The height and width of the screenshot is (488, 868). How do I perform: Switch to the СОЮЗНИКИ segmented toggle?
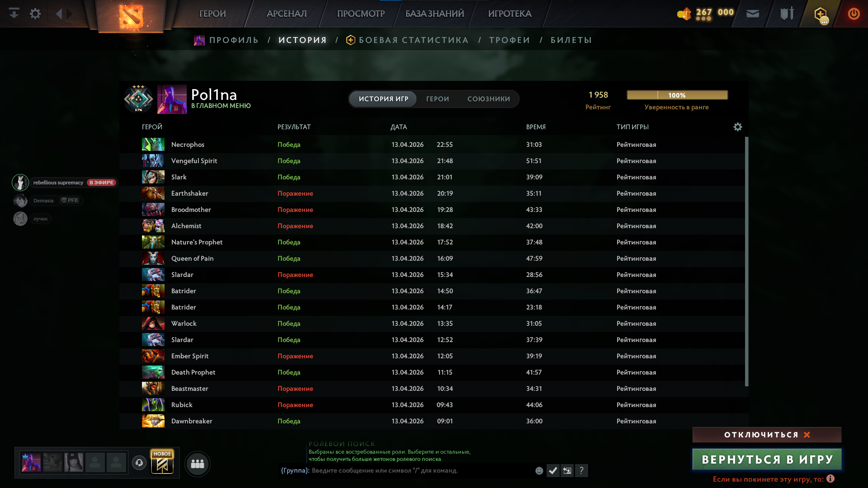click(488, 99)
